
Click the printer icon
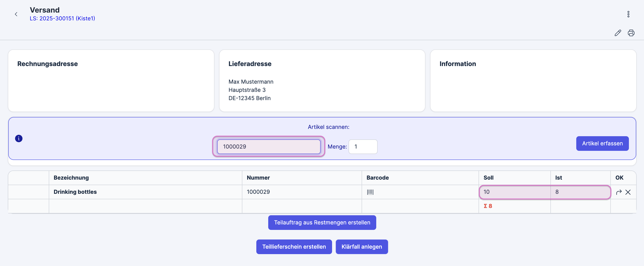tap(631, 33)
